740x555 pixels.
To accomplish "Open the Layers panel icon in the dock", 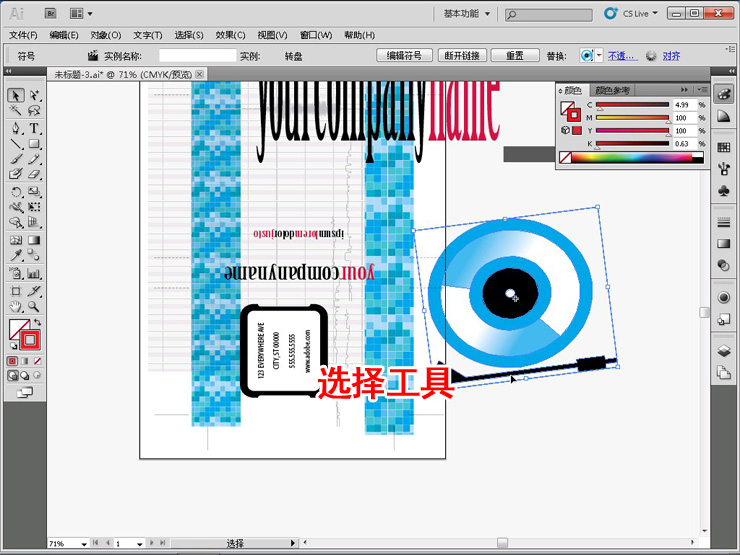I will [723, 352].
